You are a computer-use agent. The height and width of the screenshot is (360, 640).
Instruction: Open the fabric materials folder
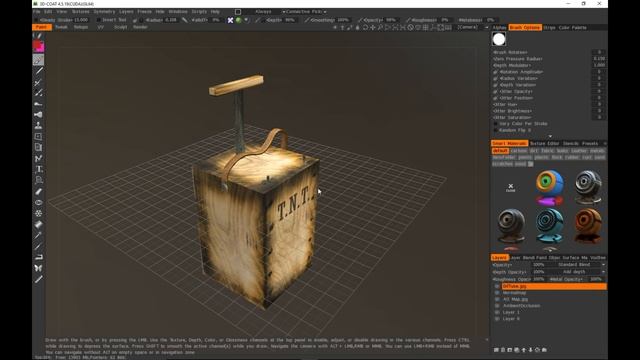pyautogui.click(x=547, y=151)
